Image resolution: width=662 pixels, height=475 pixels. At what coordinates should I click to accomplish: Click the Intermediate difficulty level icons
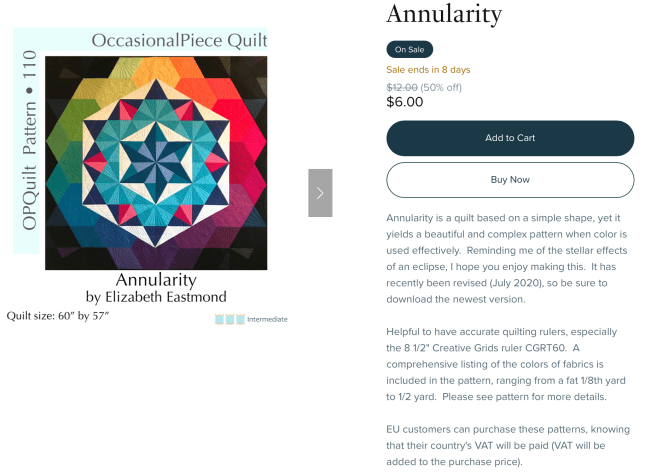pos(229,319)
